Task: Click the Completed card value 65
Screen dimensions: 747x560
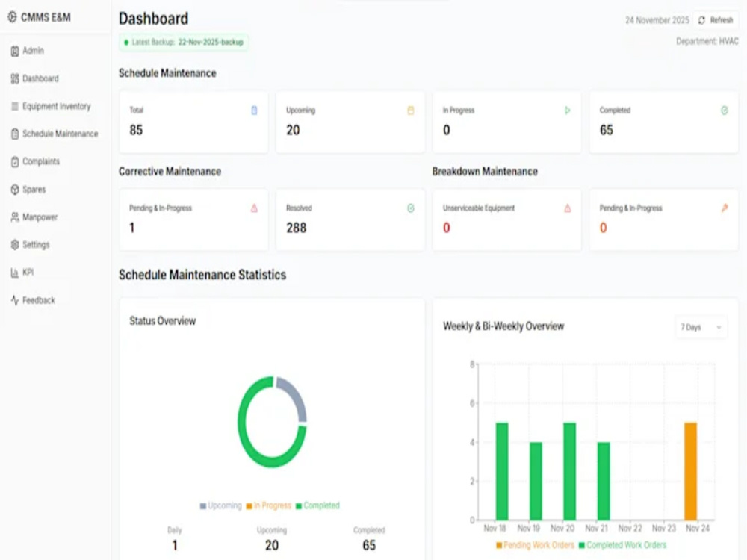Action: click(x=607, y=130)
